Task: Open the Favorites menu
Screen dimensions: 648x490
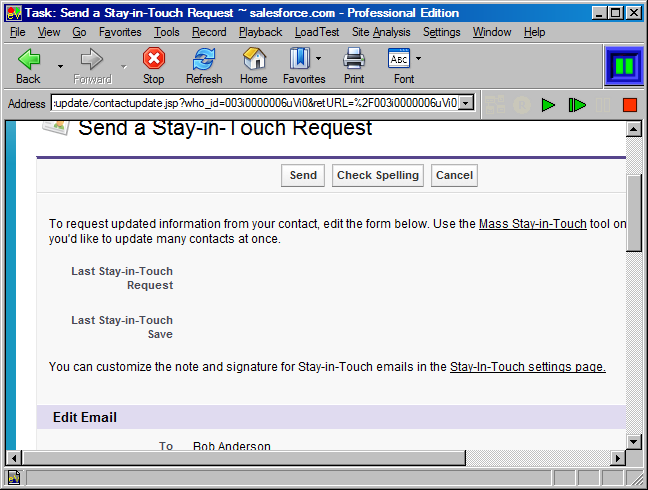Action: coord(120,32)
